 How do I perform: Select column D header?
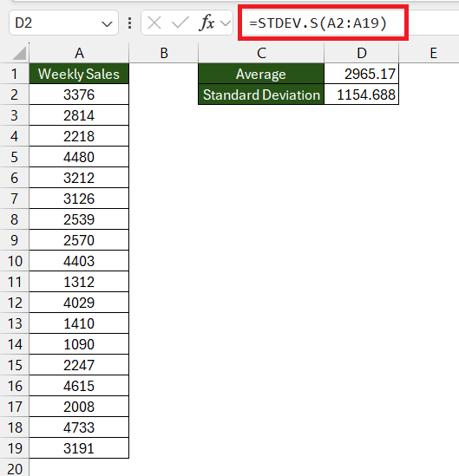pos(362,53)
